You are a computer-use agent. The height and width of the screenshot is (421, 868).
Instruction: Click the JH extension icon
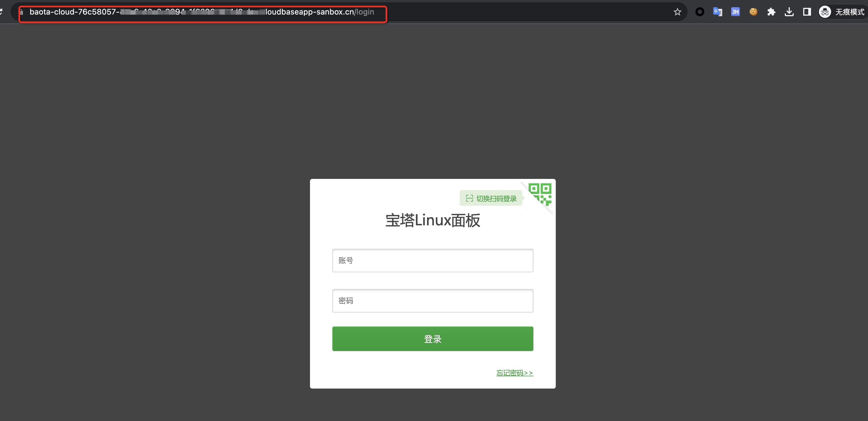tap(735, 12)
